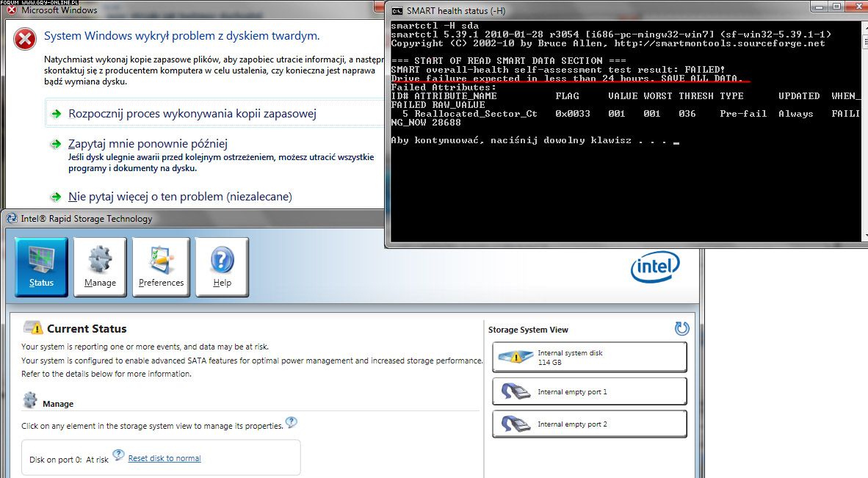Click green arrow next to 'Zapytaj mnie ponownie'

pos(56,145)
